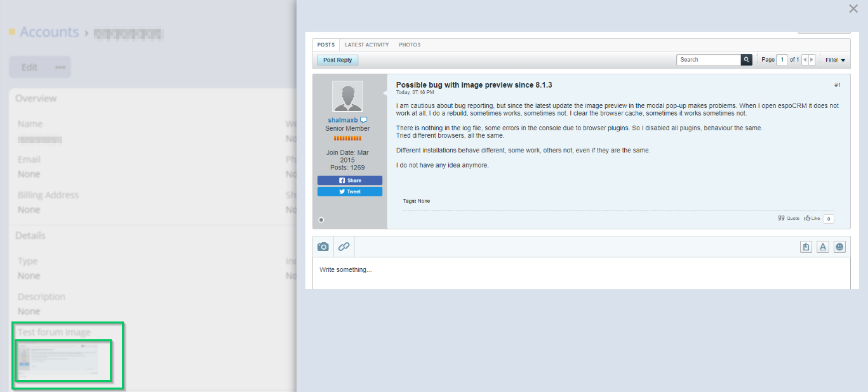Click the 'Tags: None' text
This screenshot has height=392, width=868.
(x=417, y=201)
